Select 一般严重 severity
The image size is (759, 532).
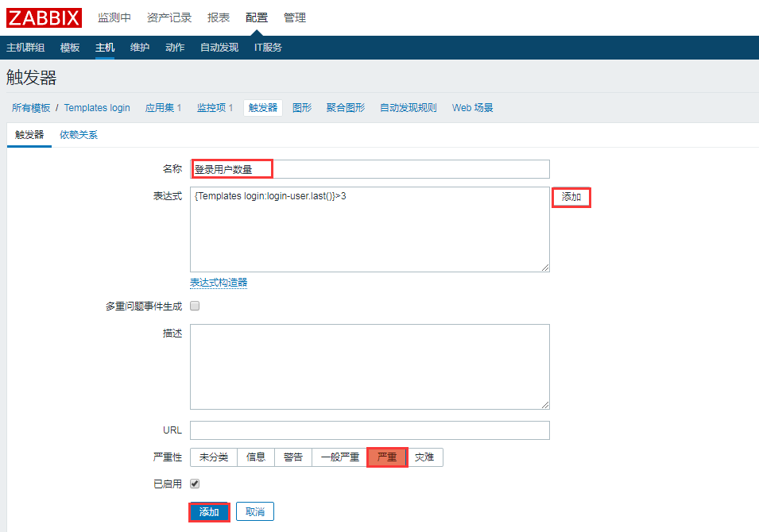[340, 457]
